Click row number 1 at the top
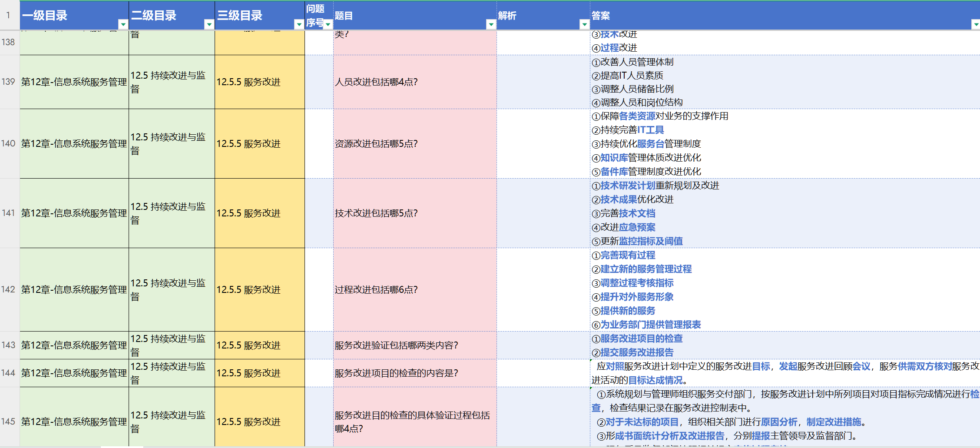Image resolution: width=980 pixels, height=448 pixels. pyautogui.click(x=9, y=14)
